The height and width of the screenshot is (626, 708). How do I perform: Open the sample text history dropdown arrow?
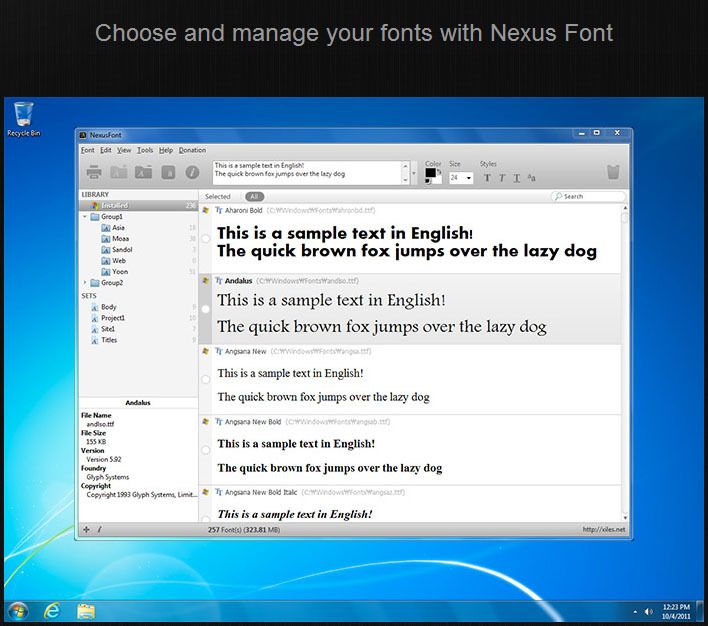414,173
